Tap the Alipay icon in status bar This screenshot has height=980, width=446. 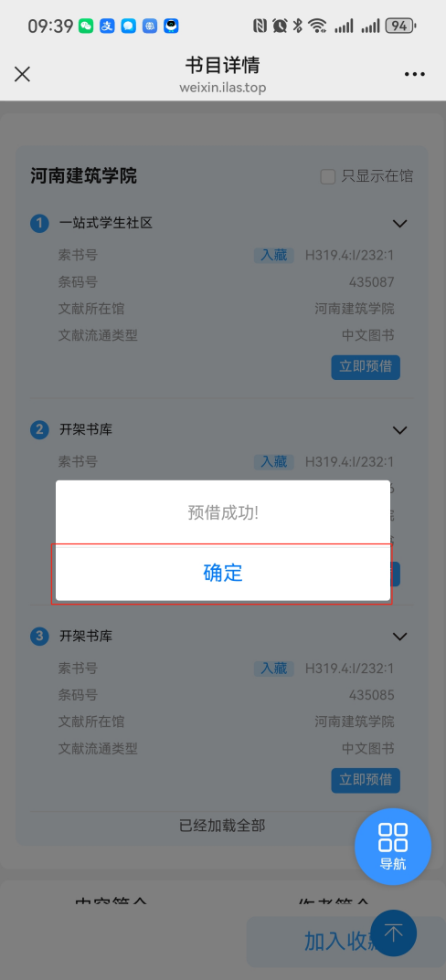(x=107, y=26)
